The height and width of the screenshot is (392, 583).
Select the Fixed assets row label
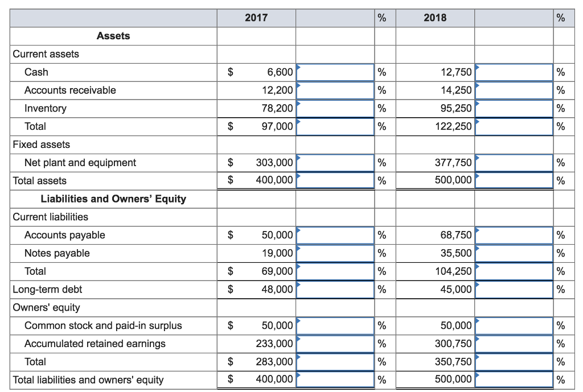[41, 145]
